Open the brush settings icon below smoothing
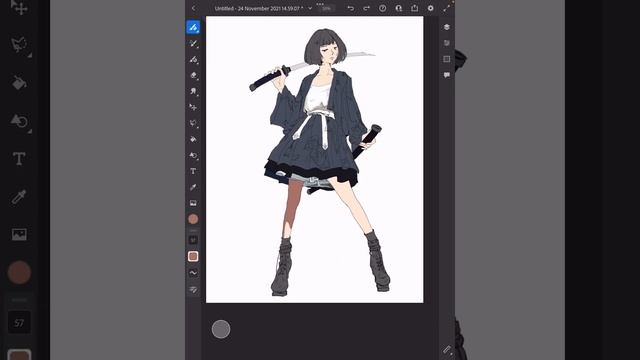 coord(193,290)
